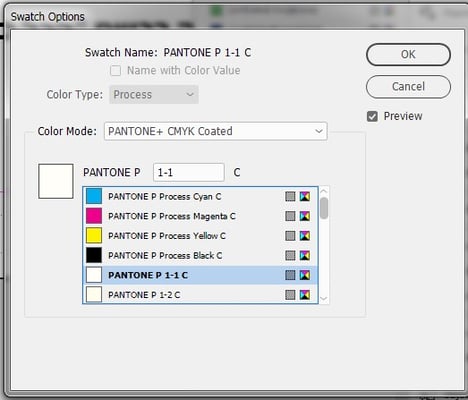
Task: Click the process color icon for Process Yellow C
Action: click(290, 236)
